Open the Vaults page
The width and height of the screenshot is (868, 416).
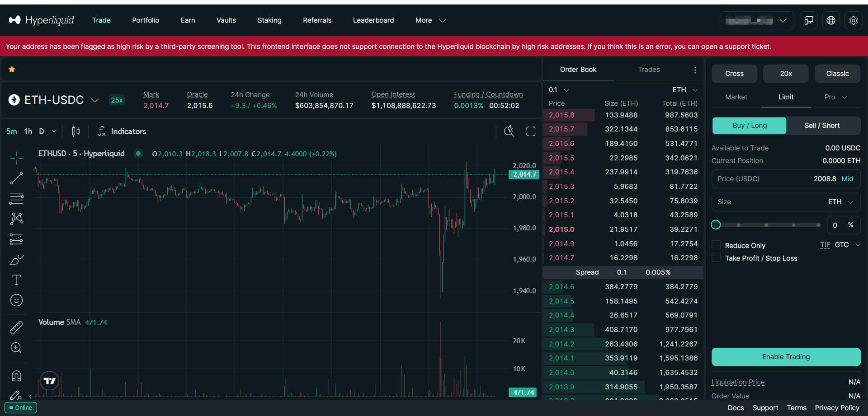(x=226, y=20)
